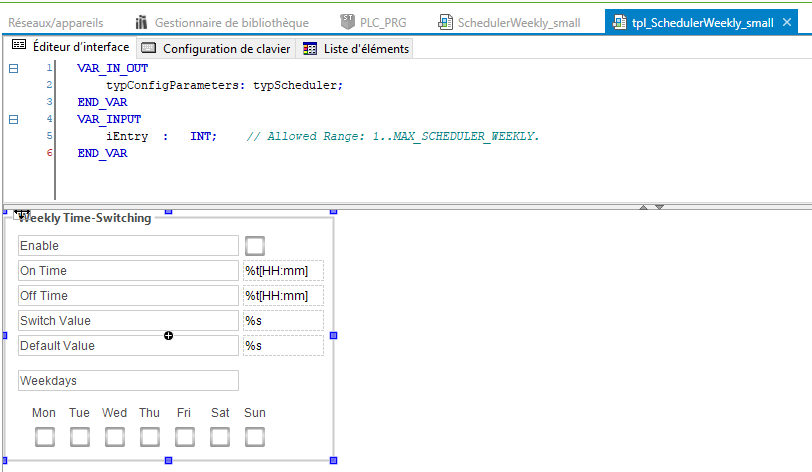The image size is (812, 472).
Task: Click the center move handle of the frame
Action: click(168, 336)
